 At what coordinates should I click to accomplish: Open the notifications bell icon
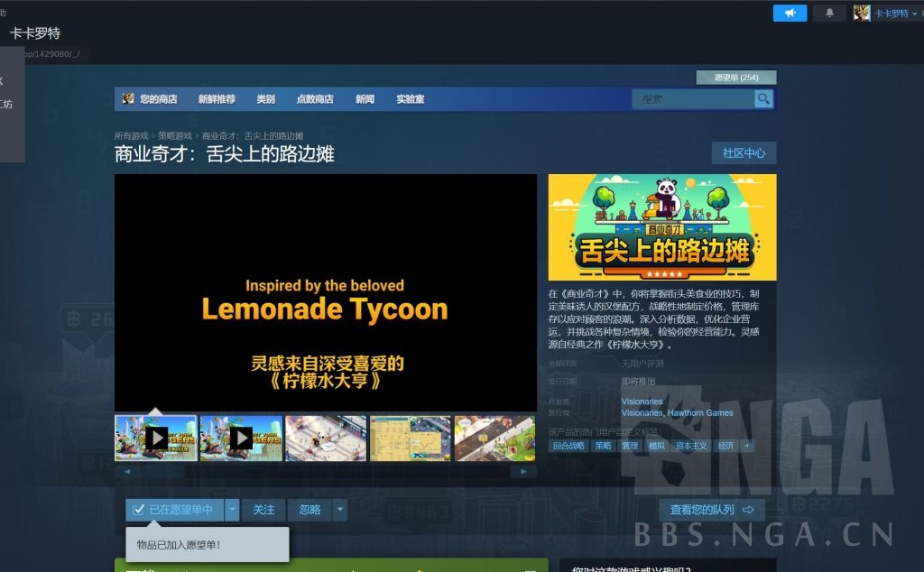pos(829,13)
